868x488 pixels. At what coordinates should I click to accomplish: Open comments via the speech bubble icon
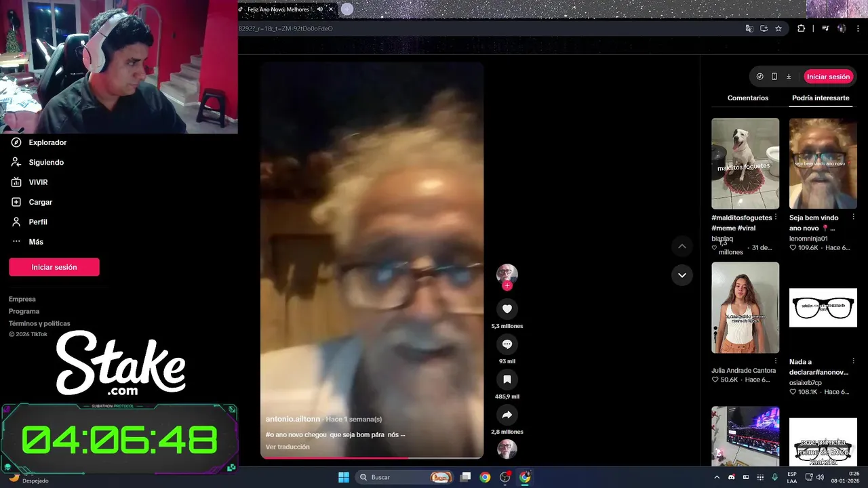(x=507, y=344)
